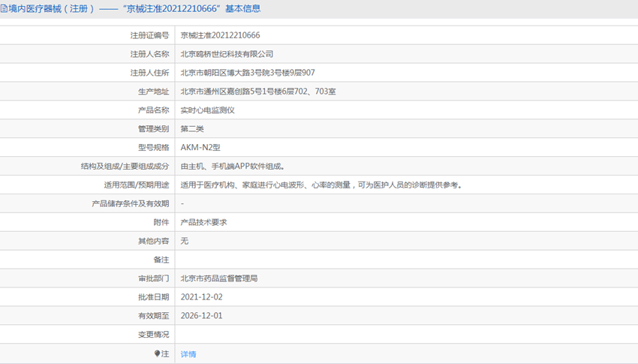Select the 生产地址 address in 通州区
This screenshot has width=638, height=364.
coord(257,92)
